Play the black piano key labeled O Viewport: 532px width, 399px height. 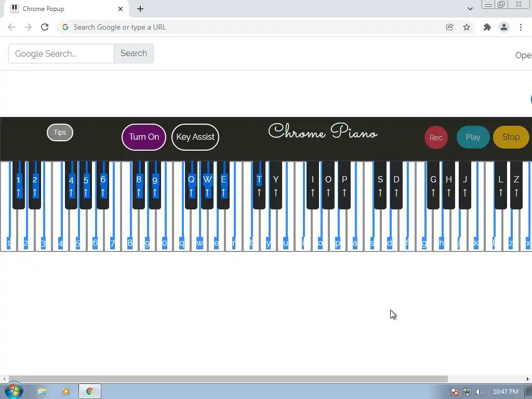(328, 185)
